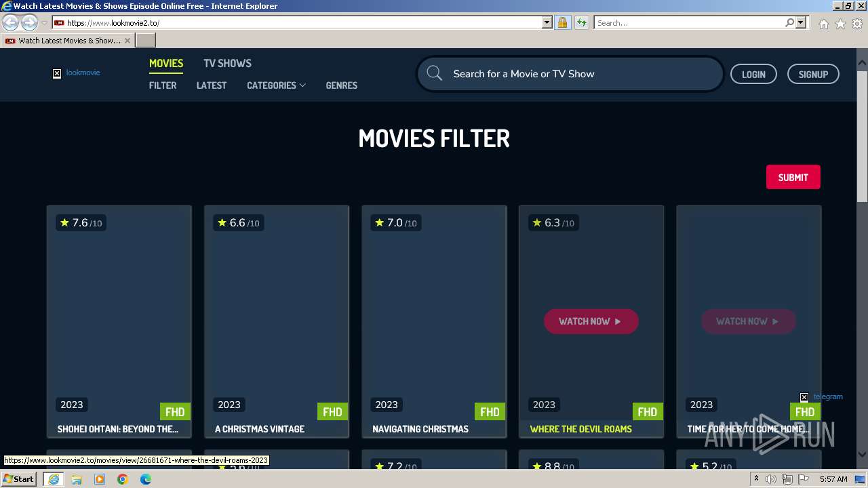Open the Navigating Christmas movie card

[434, 321]
